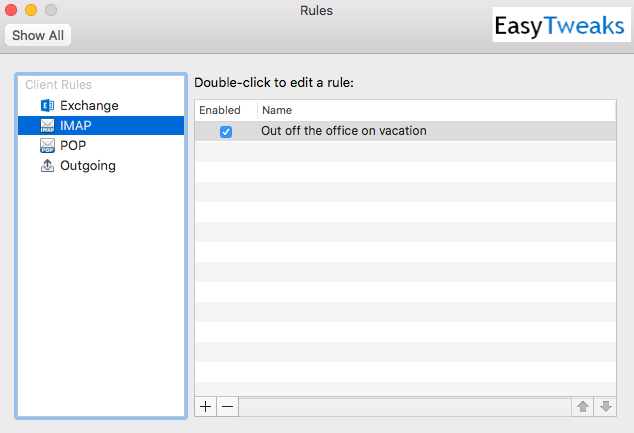Viewport: 634px width, 433px height.
Task: Add a new rule with plus button
Action: click(x=205, y=406)
